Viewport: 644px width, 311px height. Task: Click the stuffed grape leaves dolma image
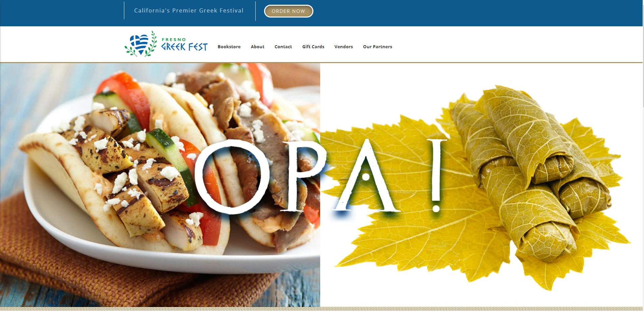(x=481, y=185)
